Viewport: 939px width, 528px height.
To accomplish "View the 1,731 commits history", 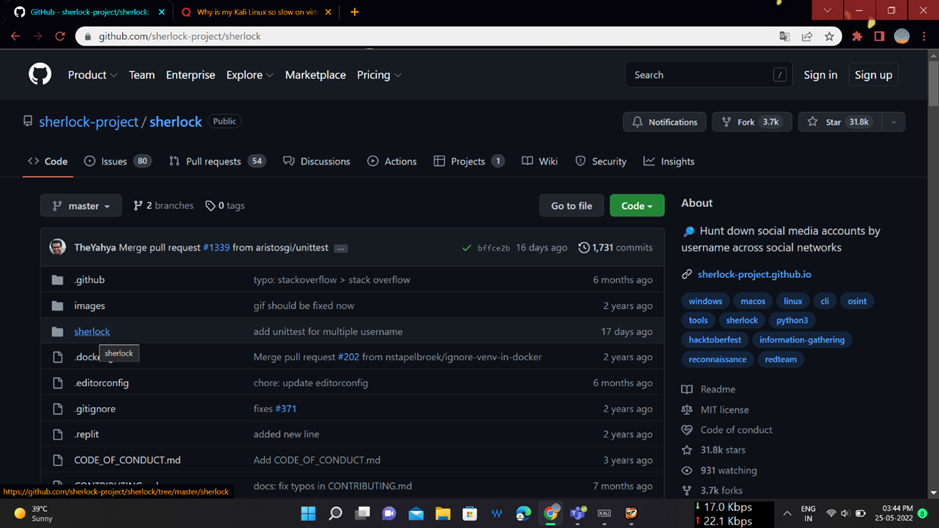I will (x=616, y=248).
